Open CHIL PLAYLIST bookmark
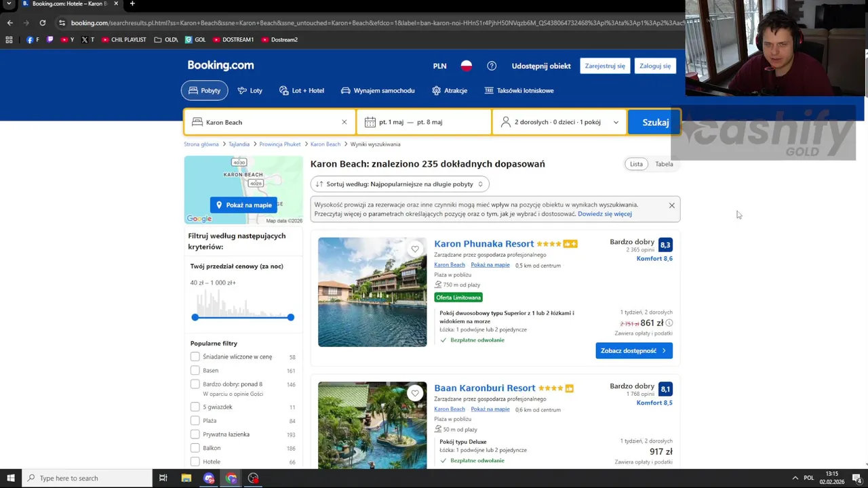 point(124,39)
